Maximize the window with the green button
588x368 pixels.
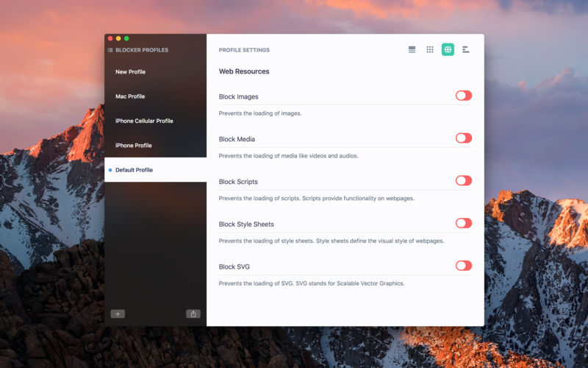point(126,38)
